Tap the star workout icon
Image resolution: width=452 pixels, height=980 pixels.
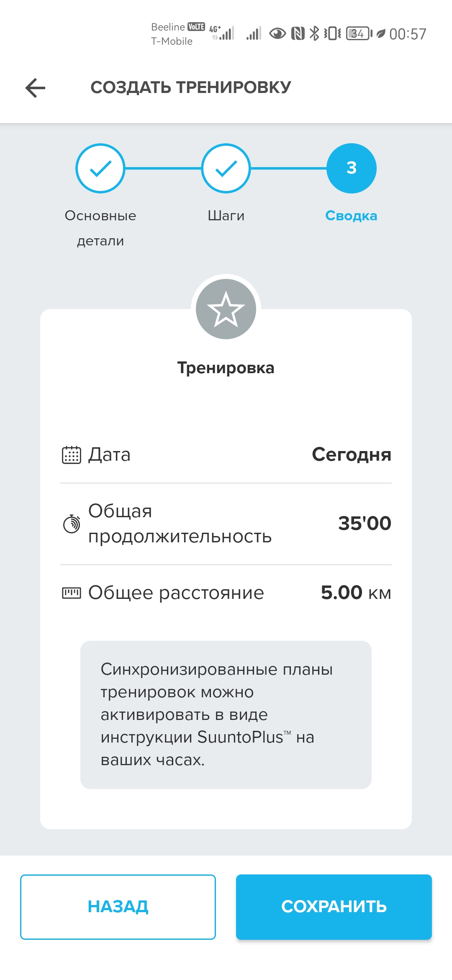click(x=226, y=309)
